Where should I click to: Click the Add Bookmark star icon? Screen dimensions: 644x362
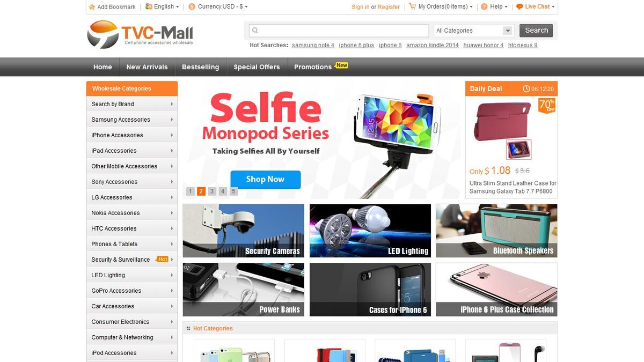[92, 7]
